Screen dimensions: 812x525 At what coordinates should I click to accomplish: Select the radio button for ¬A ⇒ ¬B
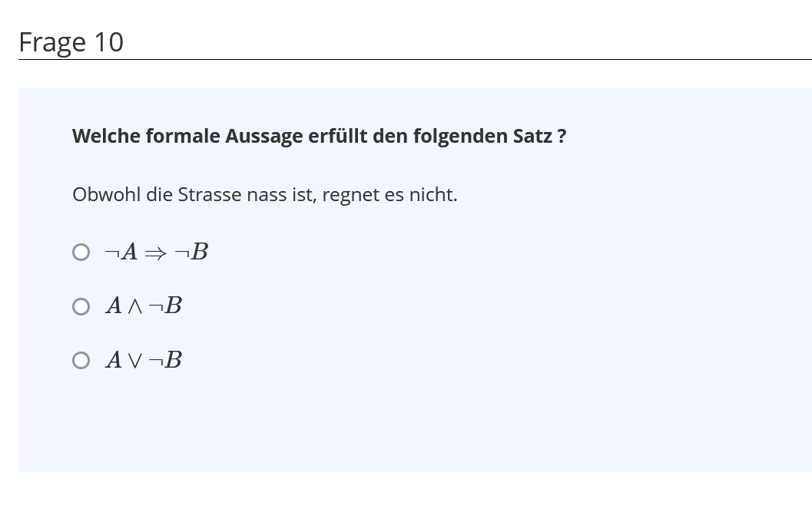[81, 253]
